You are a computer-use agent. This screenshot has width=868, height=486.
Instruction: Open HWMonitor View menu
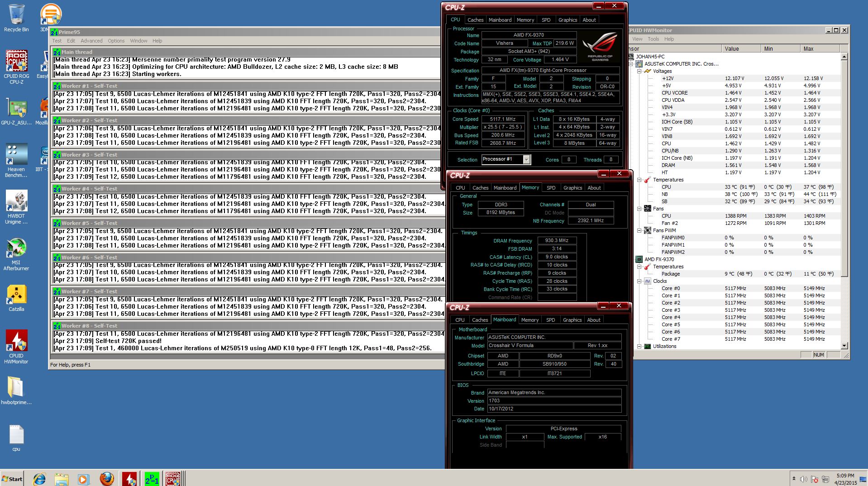point(637,39)
